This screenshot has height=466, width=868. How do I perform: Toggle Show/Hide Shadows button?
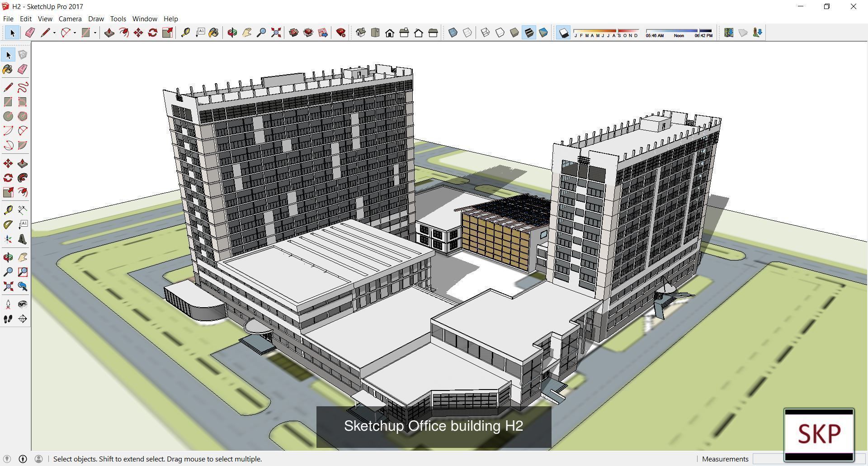pyautogui.click(x=563, y=33)
